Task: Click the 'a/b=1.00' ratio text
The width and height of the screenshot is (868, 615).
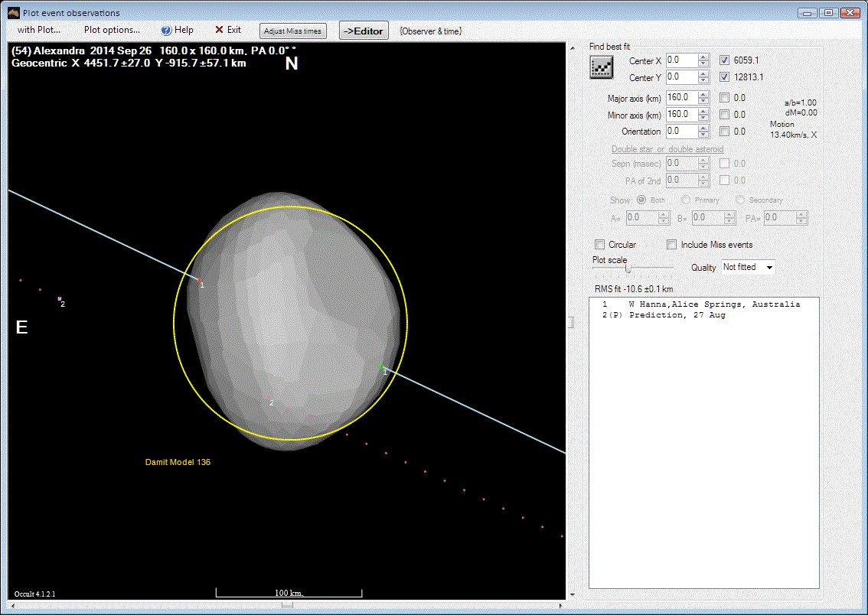Action: 801,102
